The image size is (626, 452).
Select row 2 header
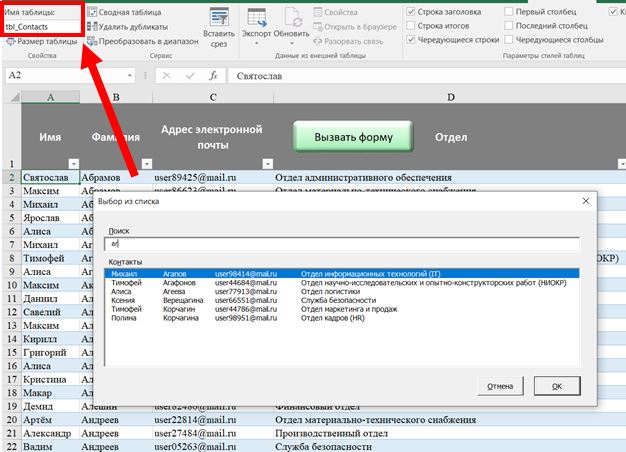click(12, 177)
